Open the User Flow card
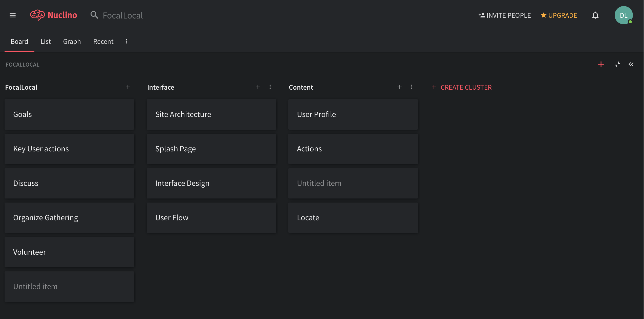Screen dimensions: 644x319 tap(211, 218)
